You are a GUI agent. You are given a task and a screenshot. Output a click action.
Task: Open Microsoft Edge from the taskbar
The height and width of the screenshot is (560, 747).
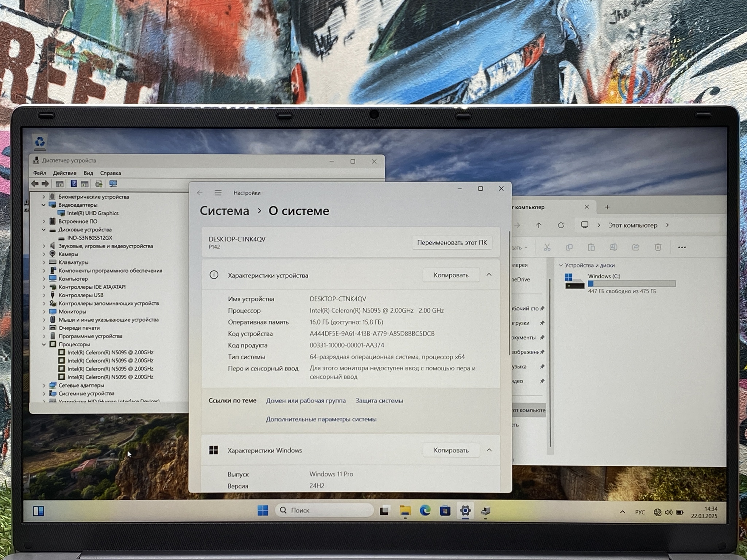(425, 511)
